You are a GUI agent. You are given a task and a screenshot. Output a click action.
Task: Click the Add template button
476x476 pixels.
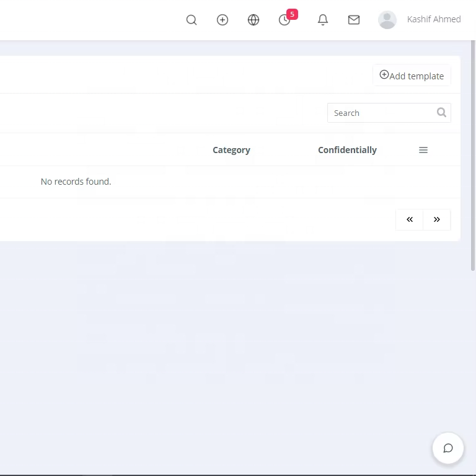[412, 75]
